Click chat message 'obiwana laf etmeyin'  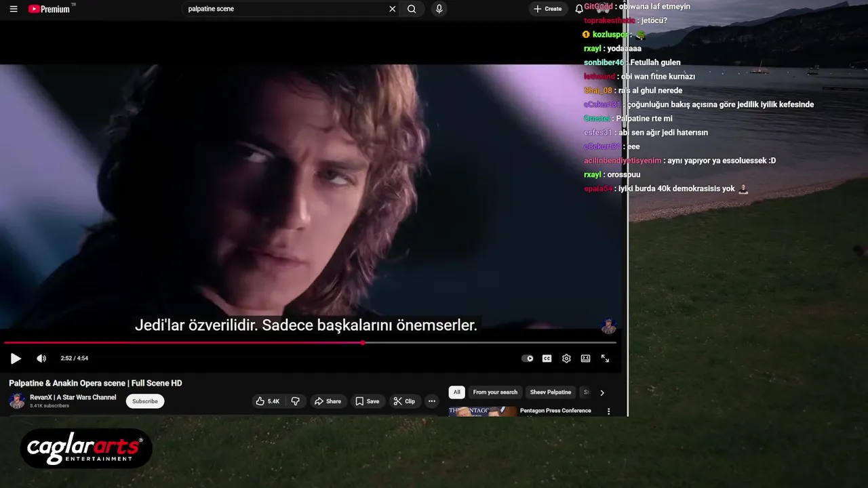655,7
